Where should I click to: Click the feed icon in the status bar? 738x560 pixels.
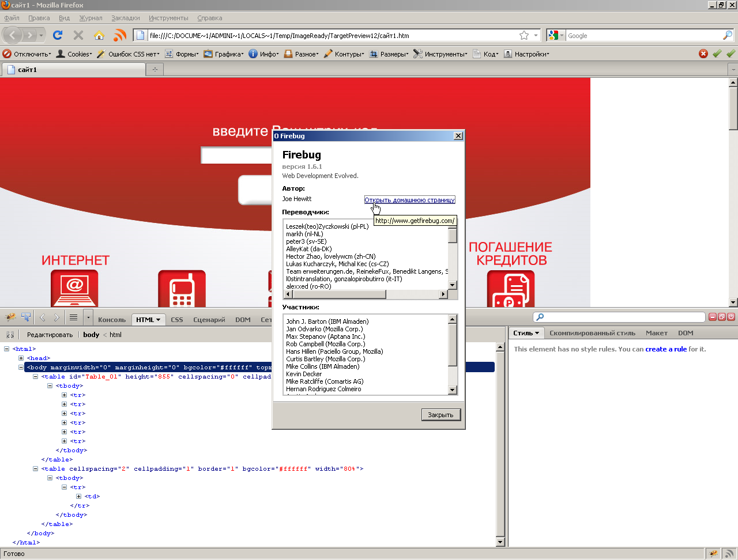point(729,554)
